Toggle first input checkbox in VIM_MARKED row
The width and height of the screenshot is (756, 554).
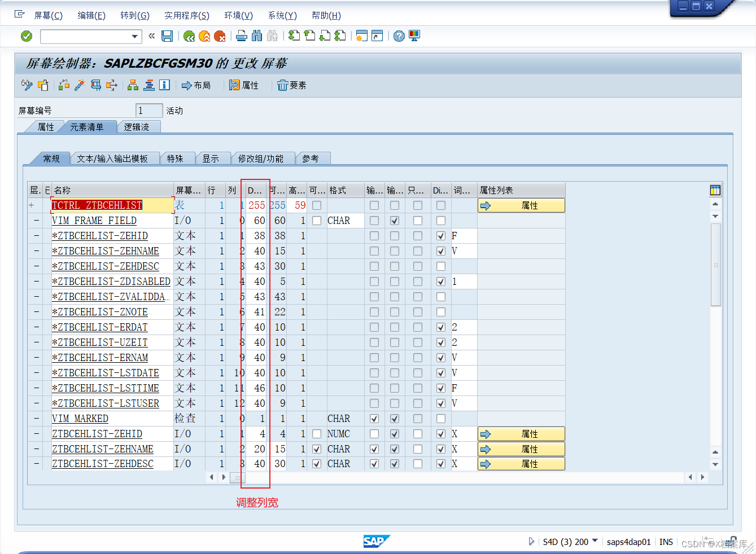374,419
